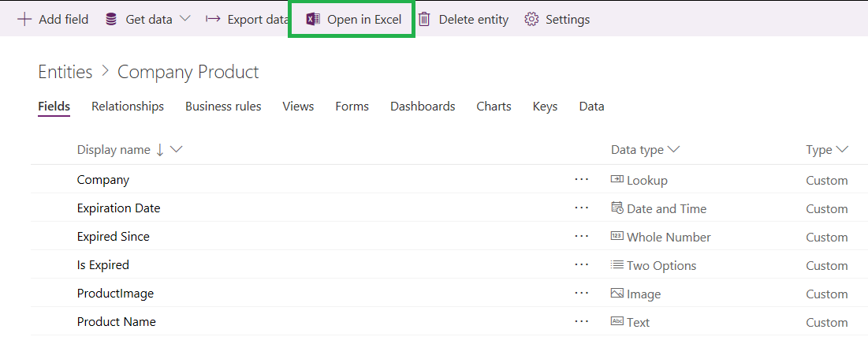Click the Lookup data type icon
The height and width of the screenshot is (337, 868).
coord(617,180)
